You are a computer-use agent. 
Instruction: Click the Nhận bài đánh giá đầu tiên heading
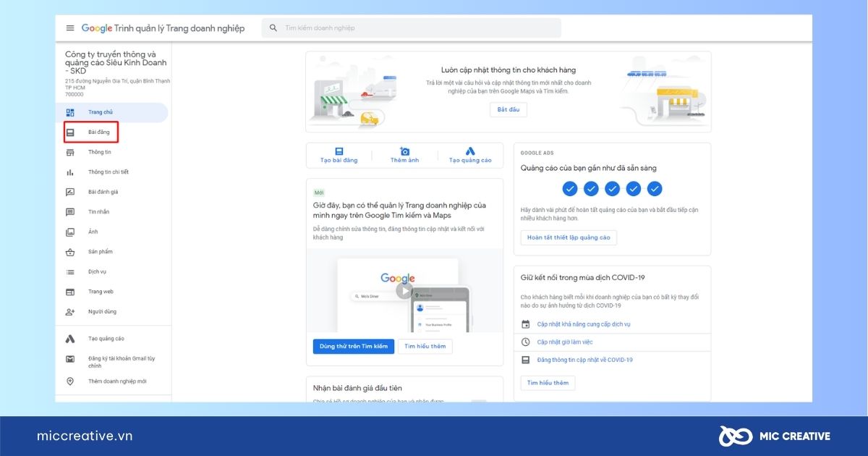pyautogui.click(x=357, y=389)
